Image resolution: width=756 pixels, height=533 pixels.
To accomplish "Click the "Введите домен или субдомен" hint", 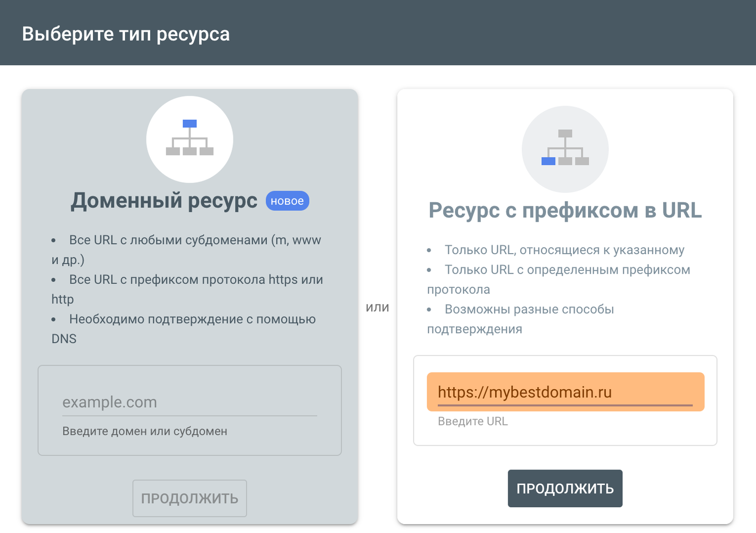I will pyautogui.click(x=145, y=431).
